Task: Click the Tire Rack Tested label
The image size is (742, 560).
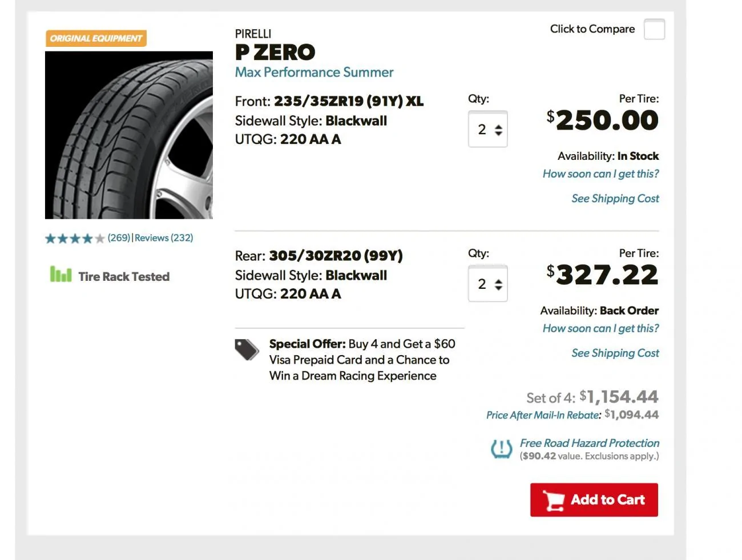Action: tap(124, 277)
